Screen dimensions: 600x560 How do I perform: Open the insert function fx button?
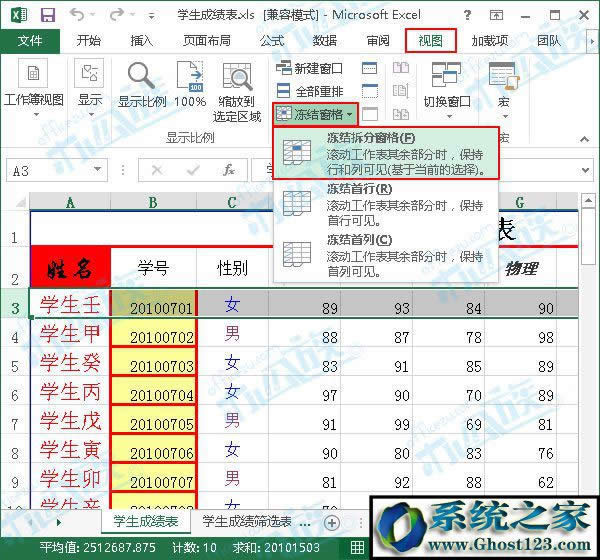(x=229, y=170)
